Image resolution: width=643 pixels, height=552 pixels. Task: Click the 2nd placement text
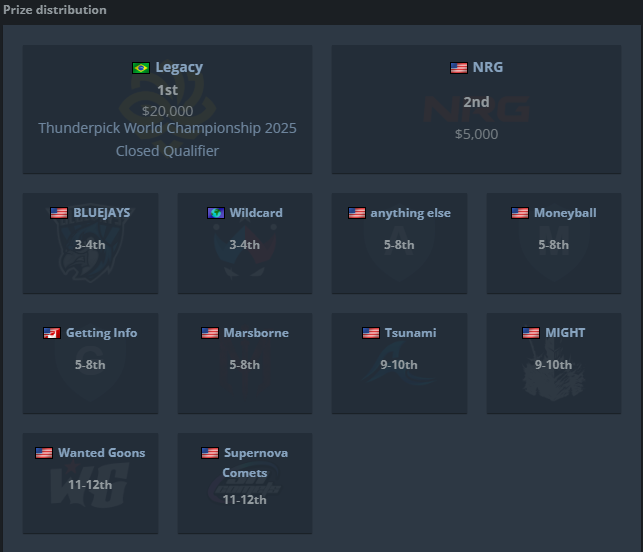click(477, 102)
